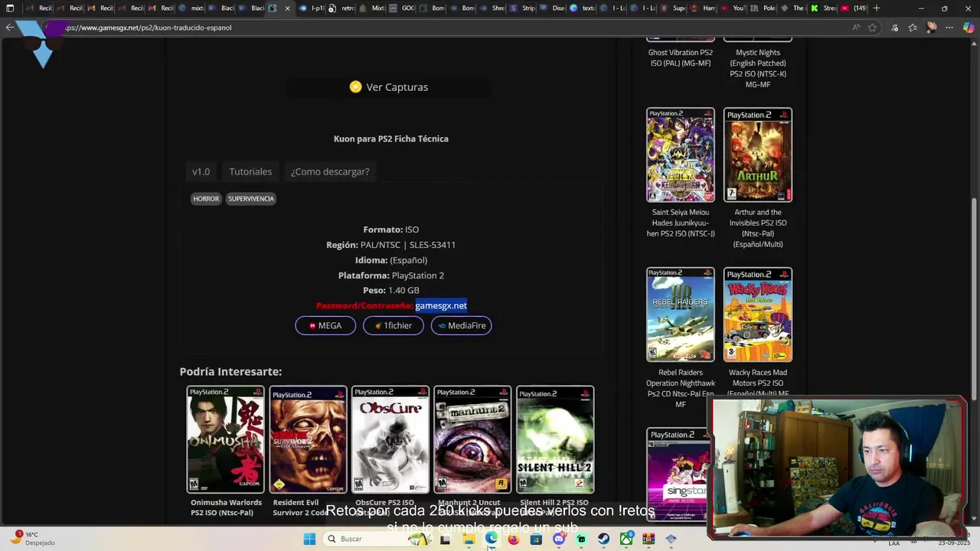Open Saint Seiya Meiou Hades cover
Viewport: 980px width, 551px height.
[681, 155]
